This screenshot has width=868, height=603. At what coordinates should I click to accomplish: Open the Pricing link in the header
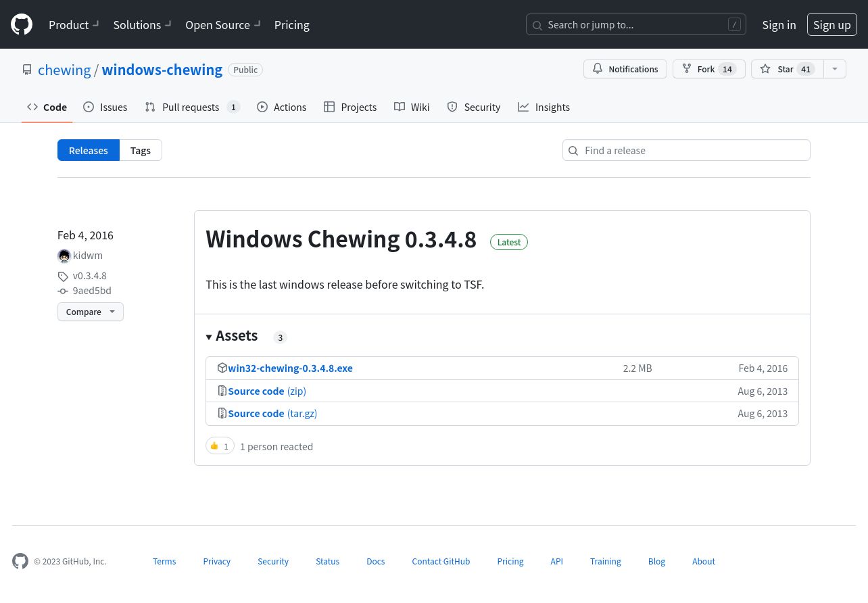click(292, 25)
